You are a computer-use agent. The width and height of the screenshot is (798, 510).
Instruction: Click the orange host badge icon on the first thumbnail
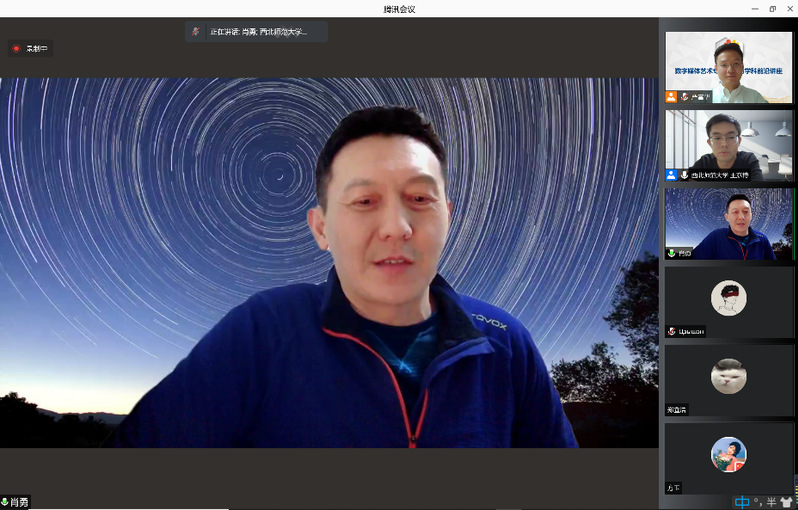(671, 97)
